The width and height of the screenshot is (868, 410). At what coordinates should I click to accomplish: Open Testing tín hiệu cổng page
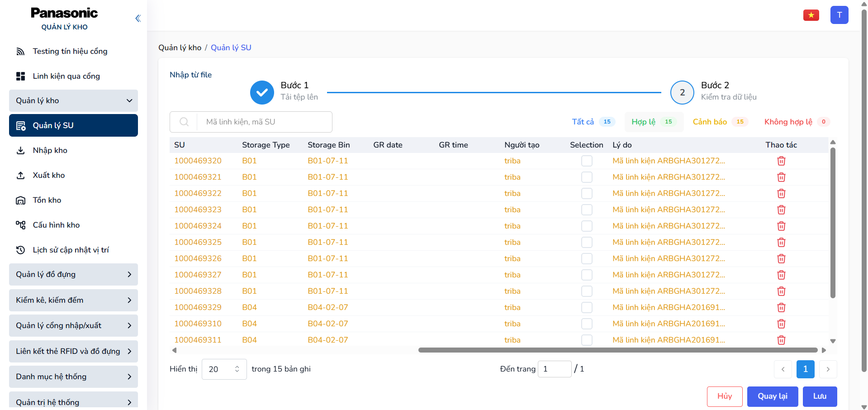coord(70,52)
